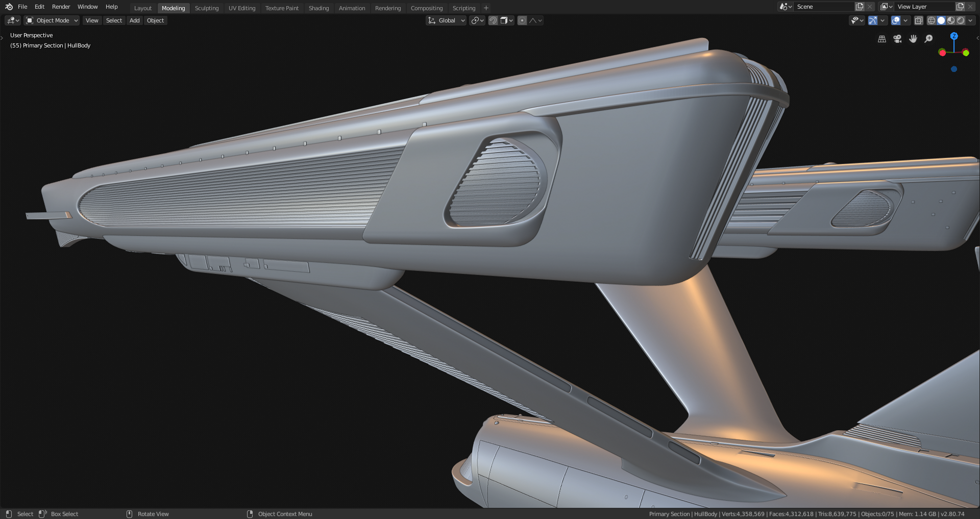Add a new workspace with plus icon
Viewport: 980px width, 519px height.
click(486, 8)
